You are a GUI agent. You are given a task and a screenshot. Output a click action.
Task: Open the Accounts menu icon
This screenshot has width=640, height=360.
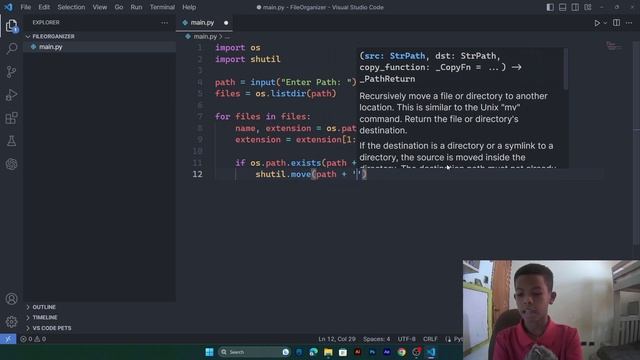pos(11,299)
